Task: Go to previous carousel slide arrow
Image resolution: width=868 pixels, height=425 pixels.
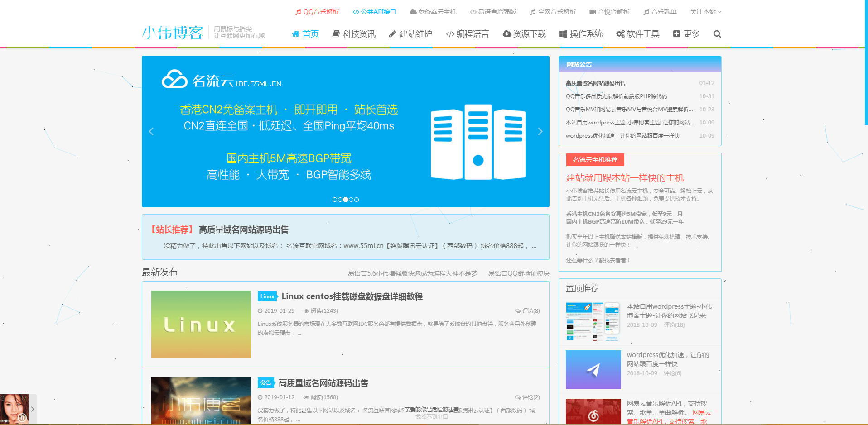Action: click(x=151, y=132)
